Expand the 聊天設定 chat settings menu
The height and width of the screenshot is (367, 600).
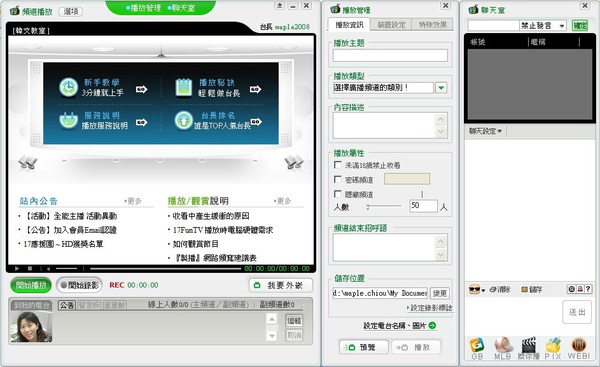(485, 131)
